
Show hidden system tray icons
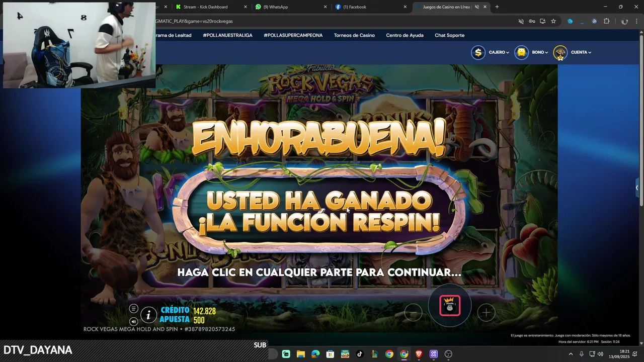click(571, 354)
